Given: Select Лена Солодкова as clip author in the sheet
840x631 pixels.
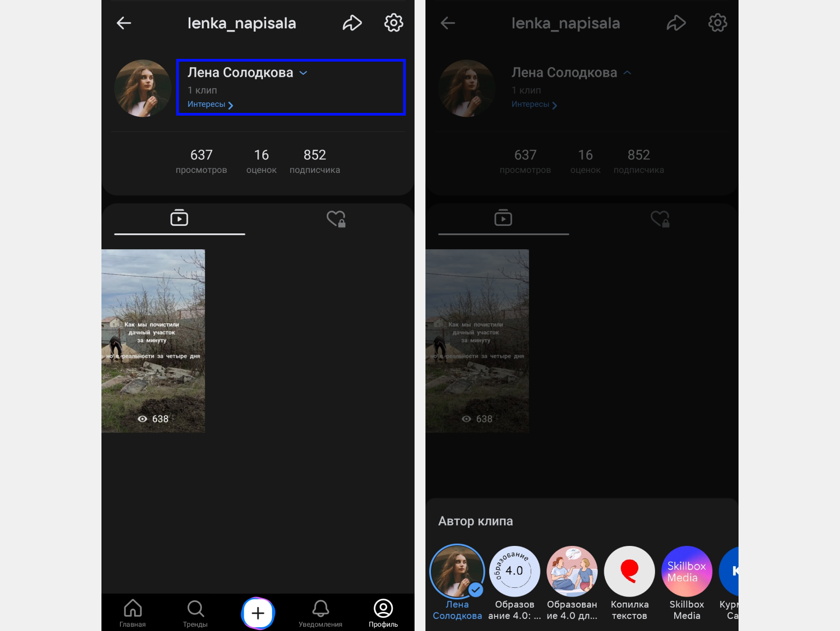Looking at the screenshot, I should click(457, 582).
